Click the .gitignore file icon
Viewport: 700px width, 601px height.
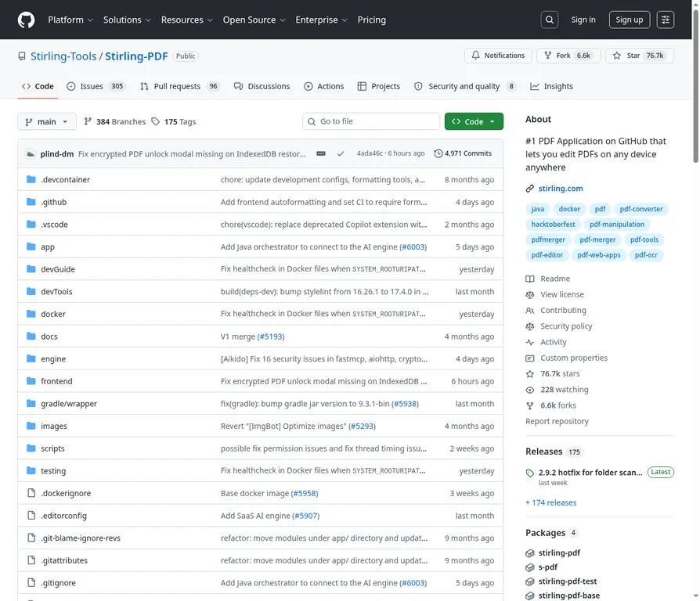tap(31, 583)
